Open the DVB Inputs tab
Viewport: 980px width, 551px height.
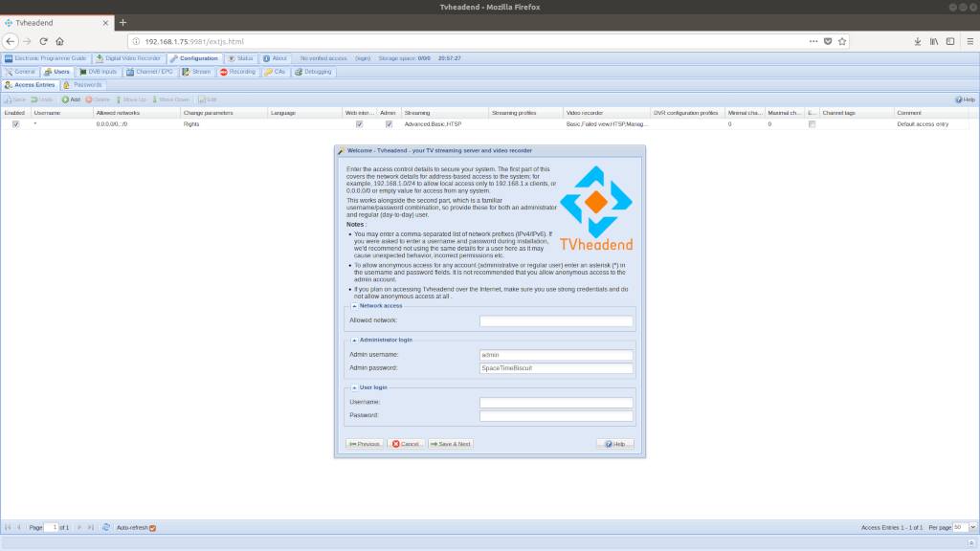98,72
